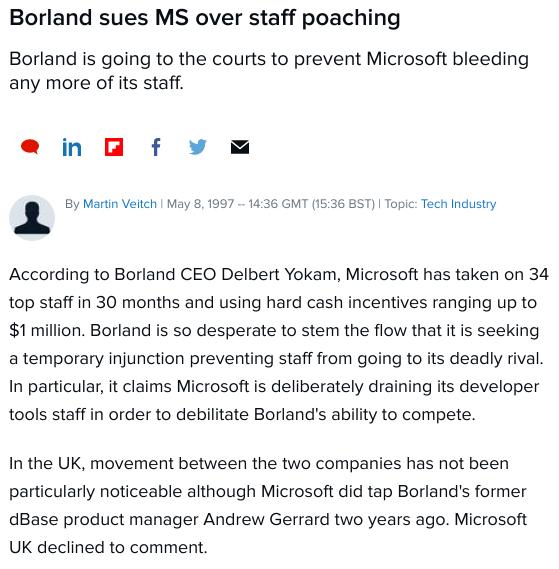This screenshot has height=569, width=559.
Task: Click the phrase "temporary injunction" in the article
Action: click(103, 359)
